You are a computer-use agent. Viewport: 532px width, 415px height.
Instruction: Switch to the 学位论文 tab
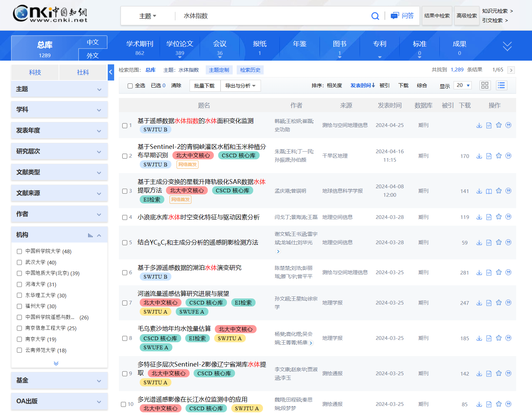point(180,48)
